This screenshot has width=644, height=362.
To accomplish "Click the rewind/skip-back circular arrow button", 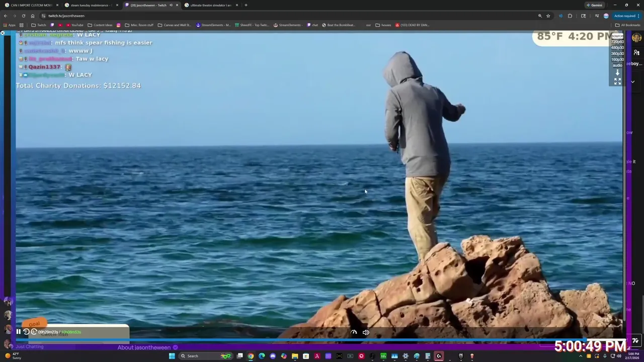I will coord(26,331).
